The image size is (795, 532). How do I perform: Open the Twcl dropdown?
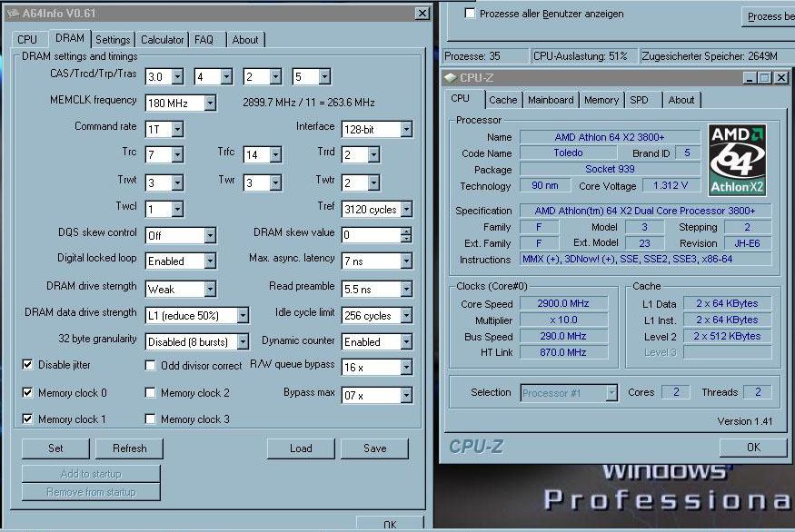(177, 209)
